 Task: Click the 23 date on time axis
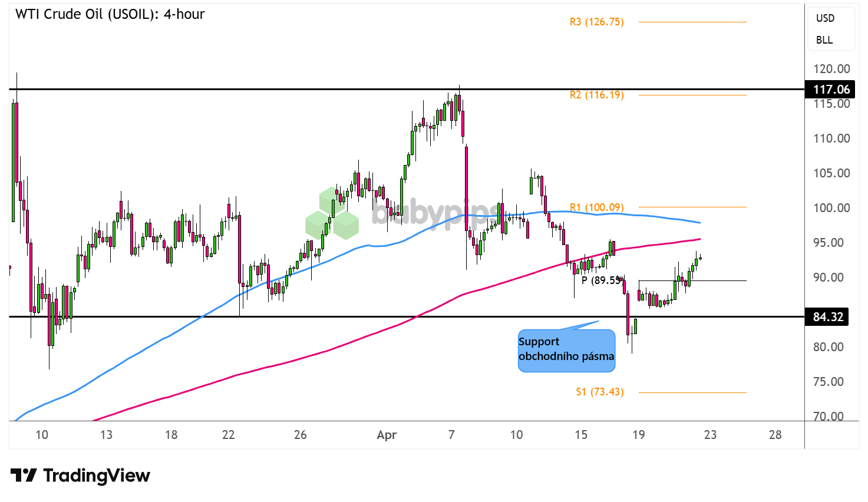point(710,435)
